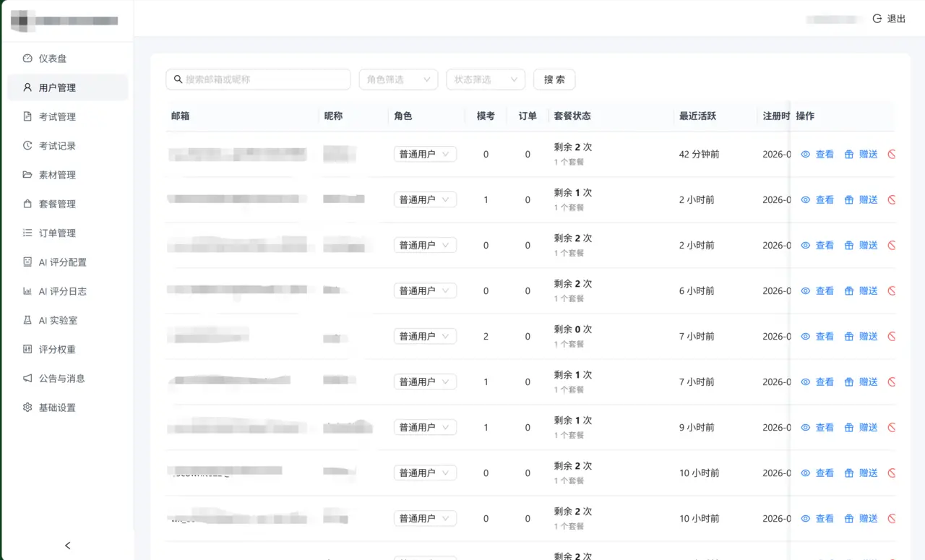Open 订单管理 in the sidebar
This screenshot has width=925, height=560.
tap(67, 233)
